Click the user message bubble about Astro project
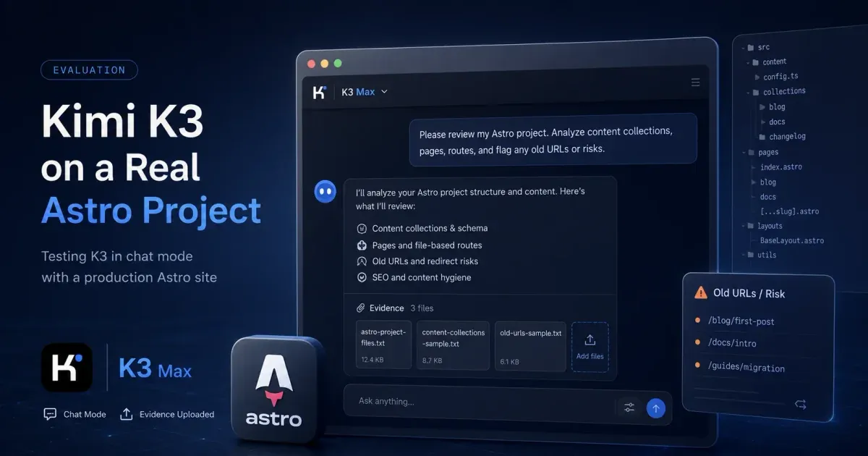Screen dimensions: 868x456 [x=553, y=140]
